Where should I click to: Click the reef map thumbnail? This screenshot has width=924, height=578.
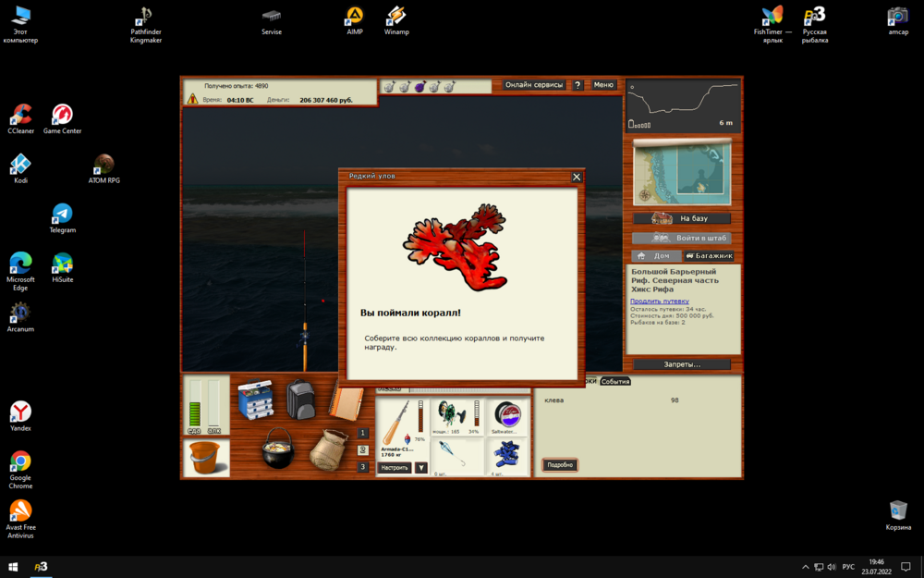(x=682, y=172)
